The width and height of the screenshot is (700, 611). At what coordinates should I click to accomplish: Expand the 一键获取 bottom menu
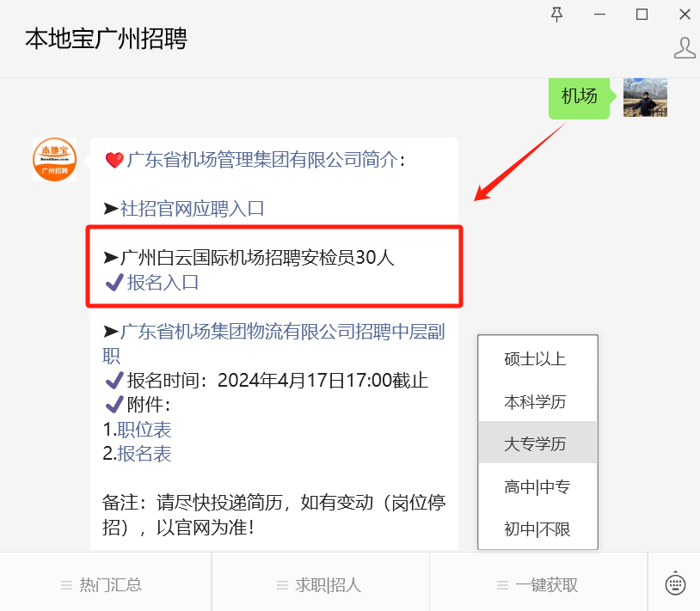tap(538, 584)
